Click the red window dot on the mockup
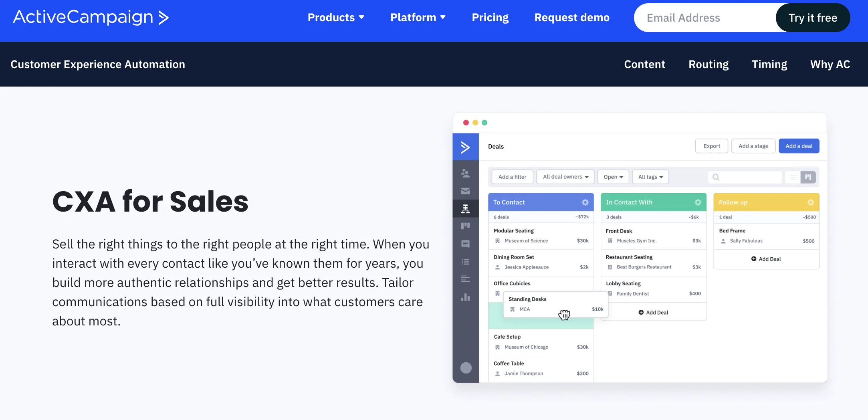 pyautogui.click(x=466, y=123)
